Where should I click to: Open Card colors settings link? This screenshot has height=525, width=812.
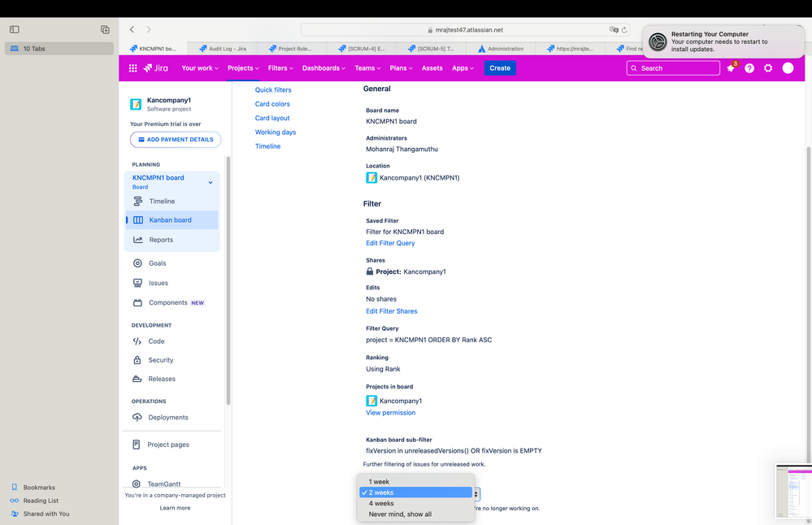[272, 104]
